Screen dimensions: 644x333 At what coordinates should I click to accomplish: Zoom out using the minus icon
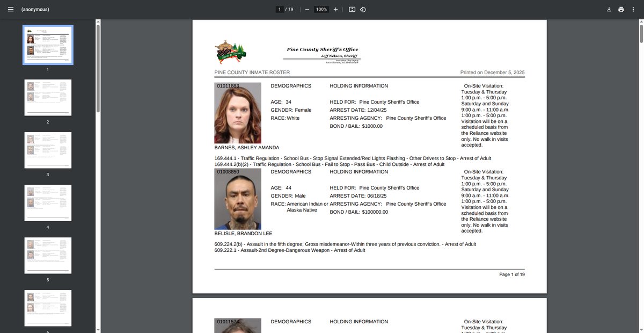[307, 9]
